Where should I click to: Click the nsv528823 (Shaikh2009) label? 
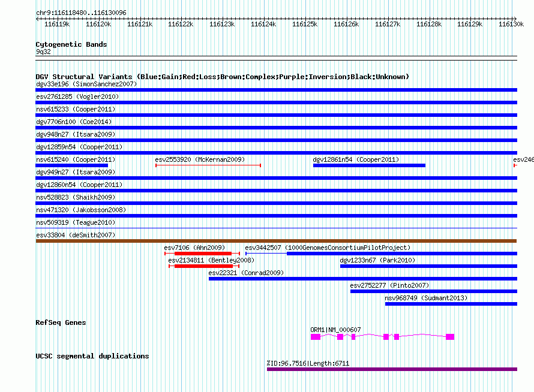(x=76, y=197)
